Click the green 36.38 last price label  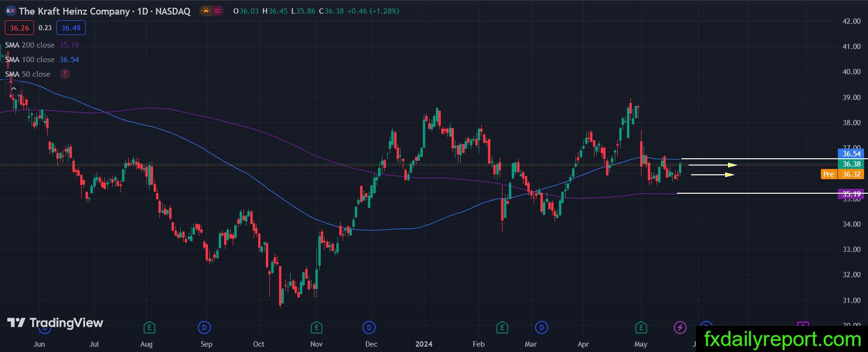851,164
